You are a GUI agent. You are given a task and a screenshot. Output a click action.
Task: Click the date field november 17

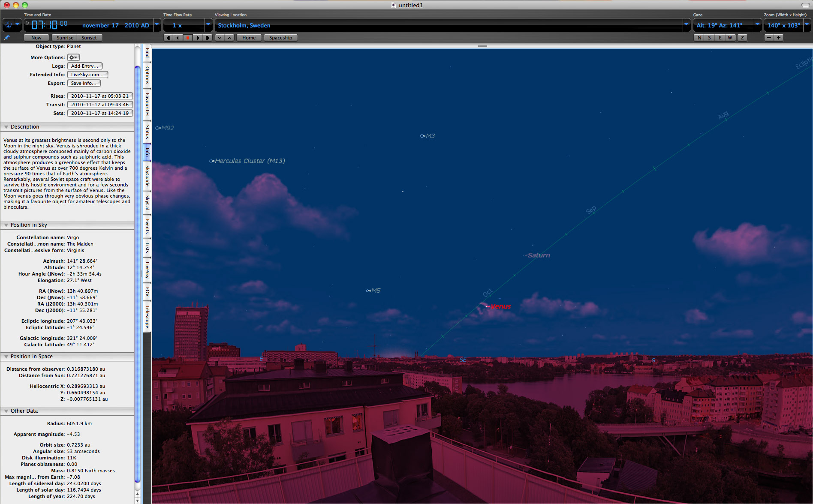point(100,25)
